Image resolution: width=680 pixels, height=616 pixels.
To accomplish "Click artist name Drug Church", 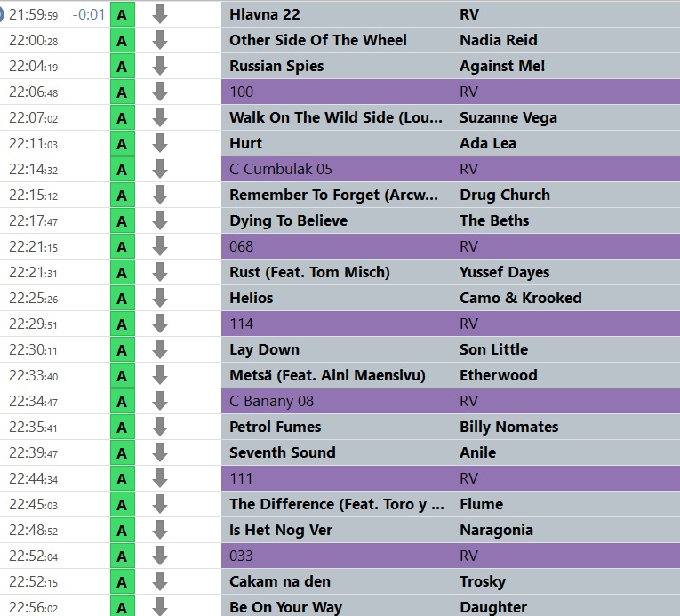I will click(505, 196).
